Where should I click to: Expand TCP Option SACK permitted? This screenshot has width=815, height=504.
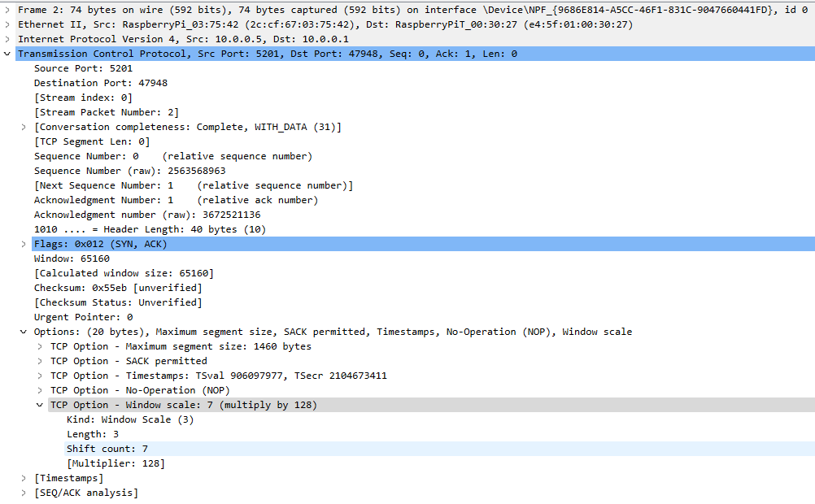pos(40,361)
